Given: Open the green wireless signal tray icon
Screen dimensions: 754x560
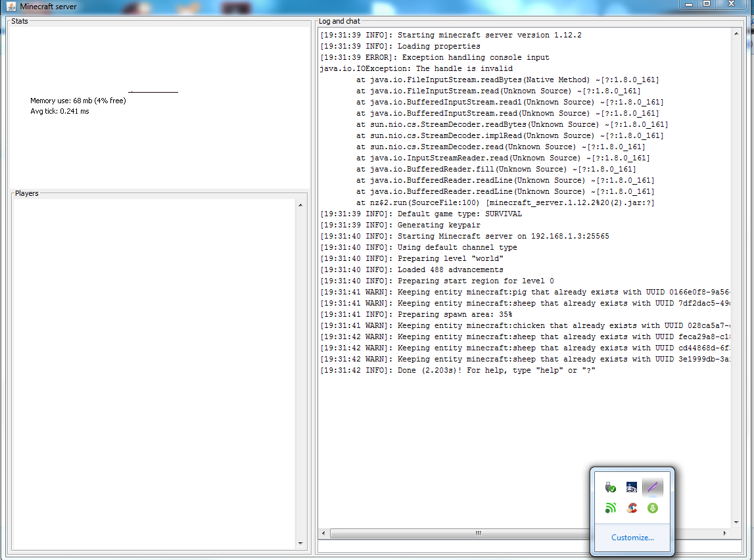Looking at the screenshot, I should pyautogui.click(x=610, y=508).
